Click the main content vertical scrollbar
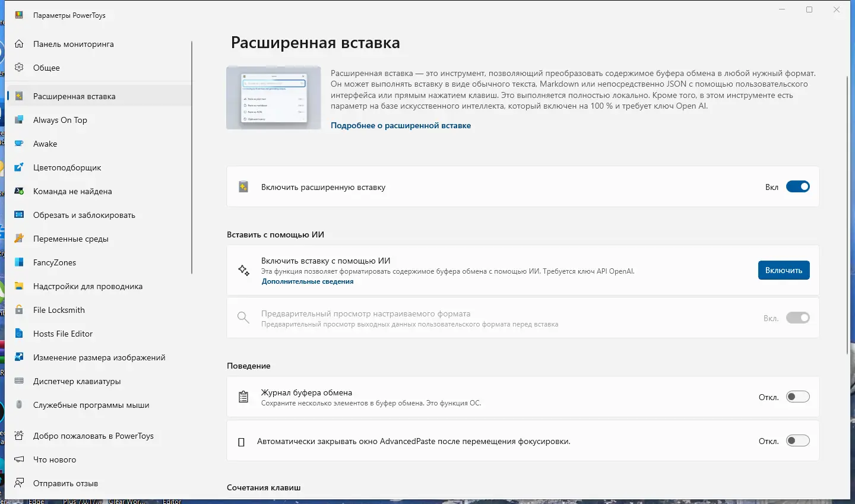This screenshot has width=855, height=504. click(847, 215)
